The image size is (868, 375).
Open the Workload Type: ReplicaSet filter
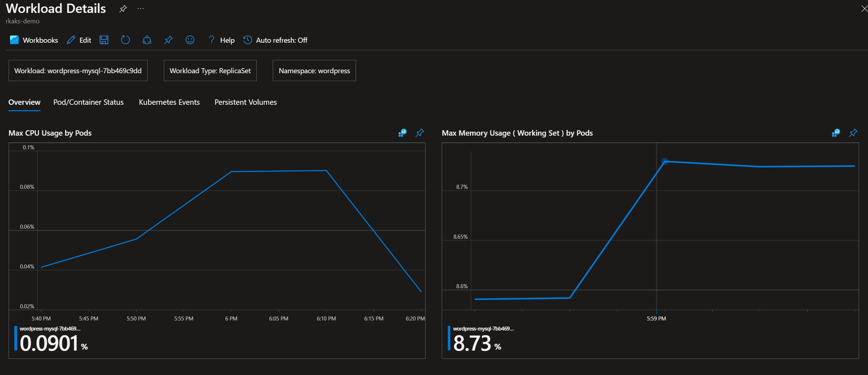(210, 71)
